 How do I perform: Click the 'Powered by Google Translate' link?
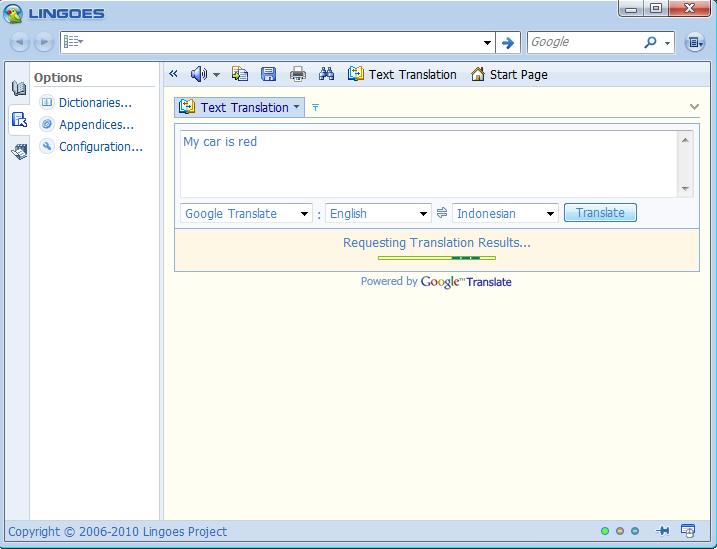tap(436, 282)
